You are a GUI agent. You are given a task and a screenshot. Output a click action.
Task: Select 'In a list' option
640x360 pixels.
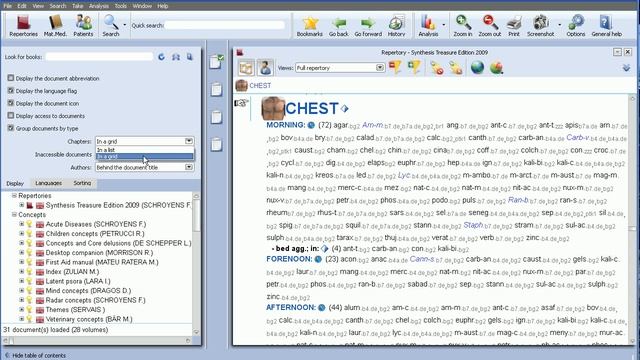[144, 150]
